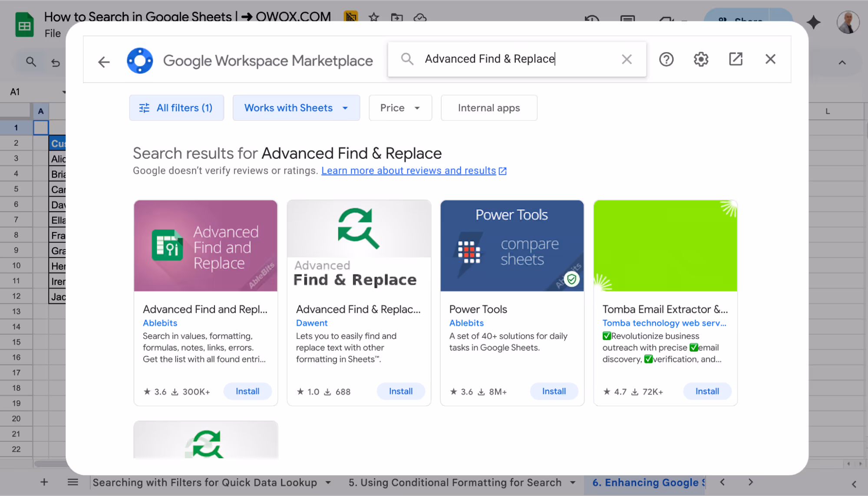Expand the 'Searching with Filters' sheet tab menu

pyautogui.click(x=328, y=482)
